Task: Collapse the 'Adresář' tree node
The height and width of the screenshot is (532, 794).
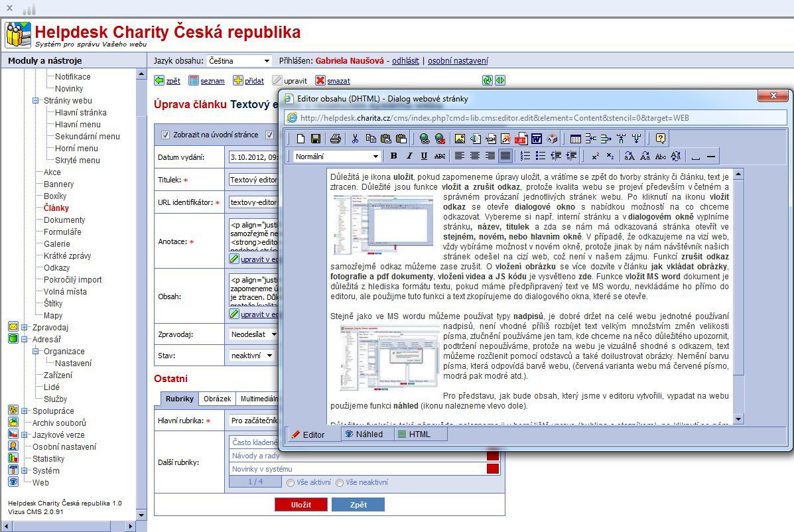Action: pos(25,339)
